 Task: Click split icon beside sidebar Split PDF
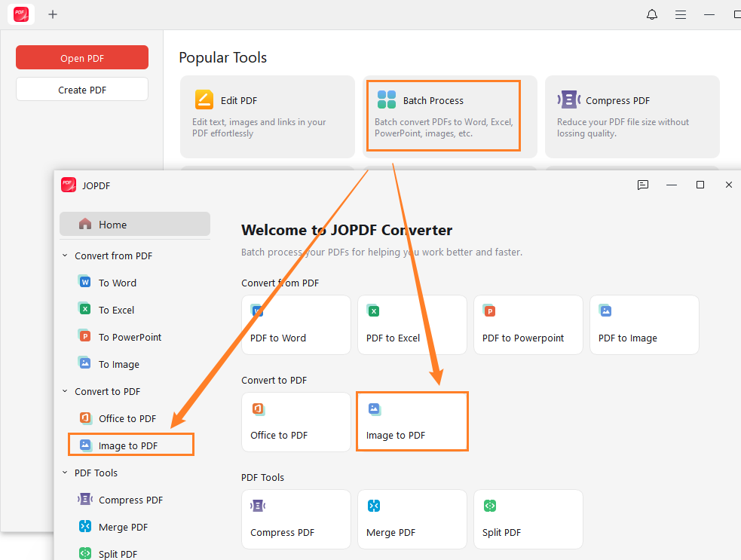[x=85, y=553]
